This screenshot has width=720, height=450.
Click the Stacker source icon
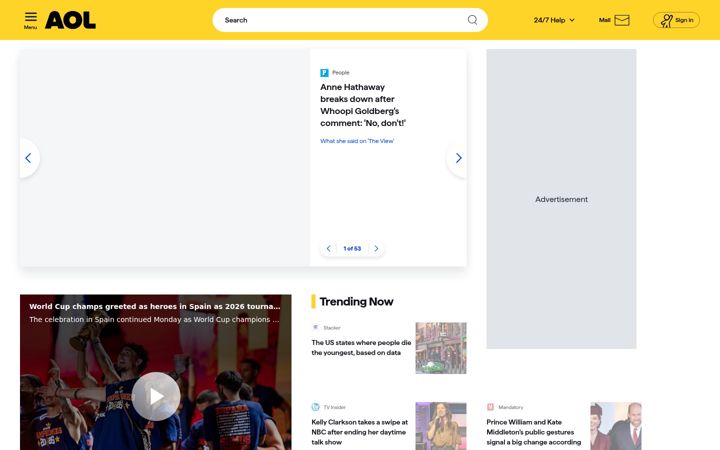(x=315, y=327)
